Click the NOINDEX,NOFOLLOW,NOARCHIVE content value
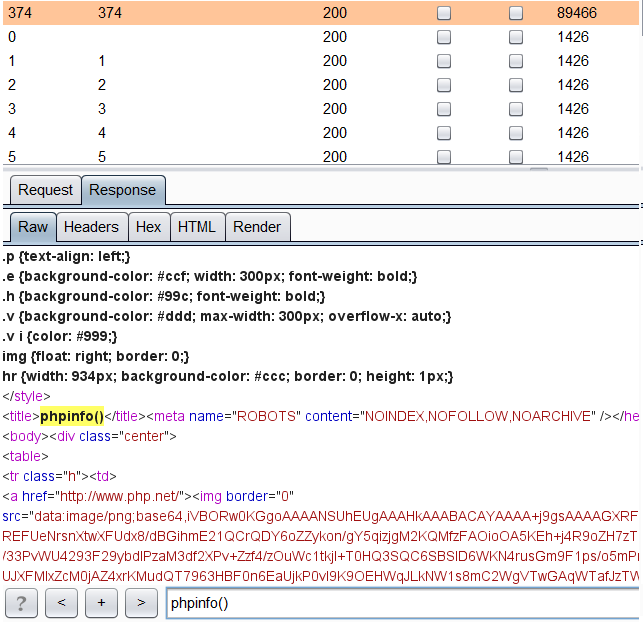Screen dimensions: 643x622 (x=478, y=416)
